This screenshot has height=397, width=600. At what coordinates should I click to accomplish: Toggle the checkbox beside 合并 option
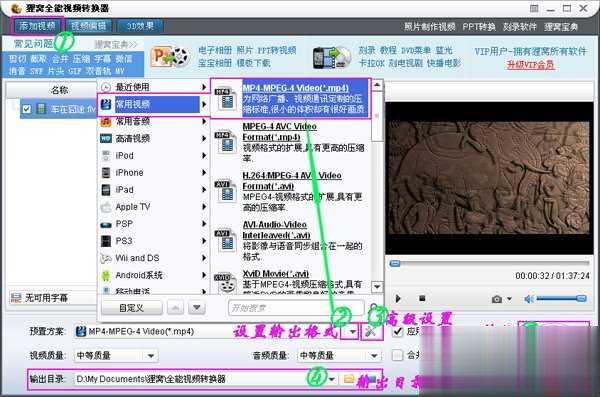(x=398, y=355)
